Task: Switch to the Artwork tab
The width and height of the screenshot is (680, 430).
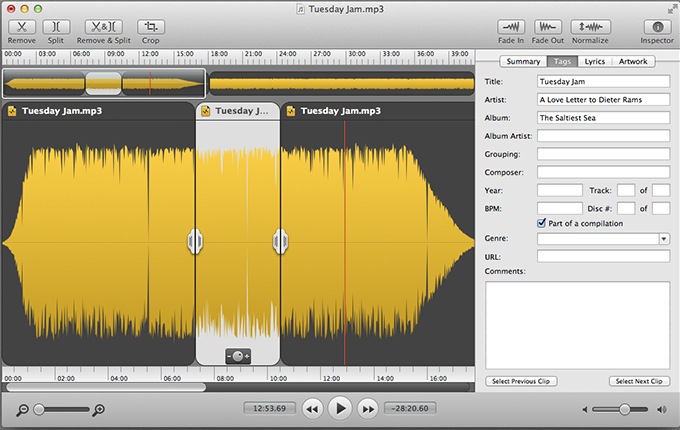Action: pos(633,62)
